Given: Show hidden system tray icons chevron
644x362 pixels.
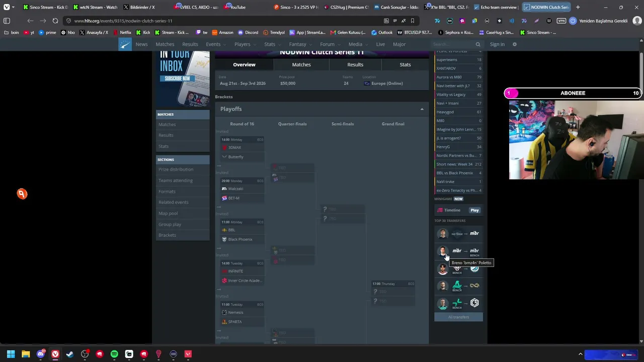Looking at the screenshot, I should 580,354.
